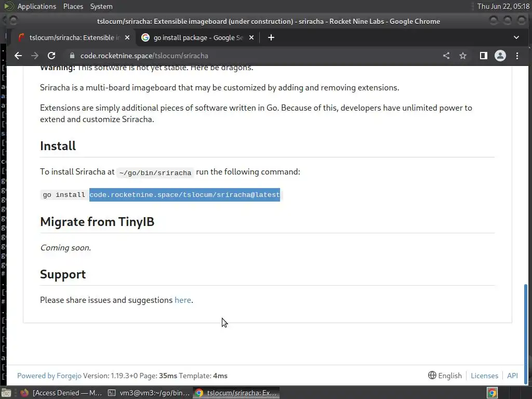Open the Places menu
The image size is (532, 399).
(x=73, y=6)
